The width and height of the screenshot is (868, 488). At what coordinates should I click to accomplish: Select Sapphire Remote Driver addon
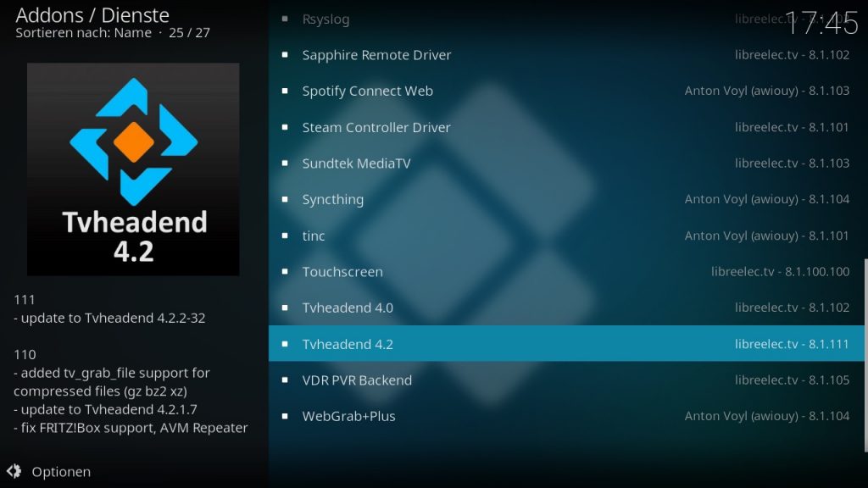[x=568, y=55]
